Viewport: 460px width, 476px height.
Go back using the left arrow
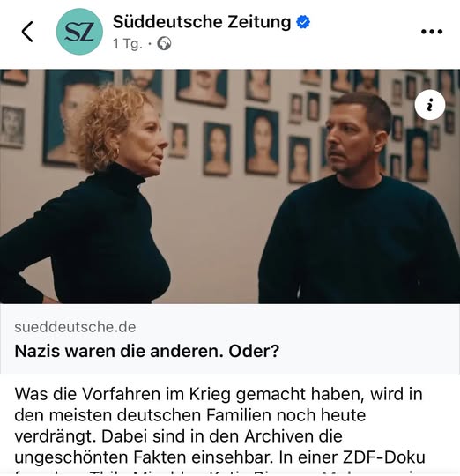(x=27, y=32)
